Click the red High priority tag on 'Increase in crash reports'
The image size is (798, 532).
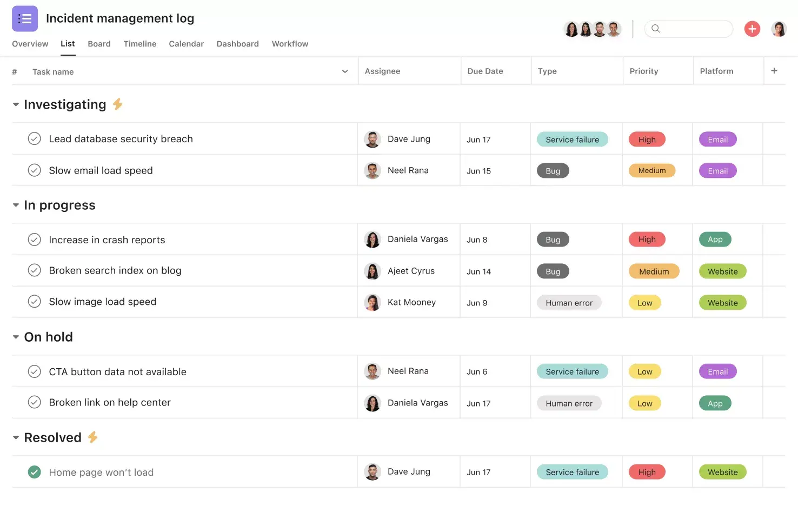coord(647,239)
